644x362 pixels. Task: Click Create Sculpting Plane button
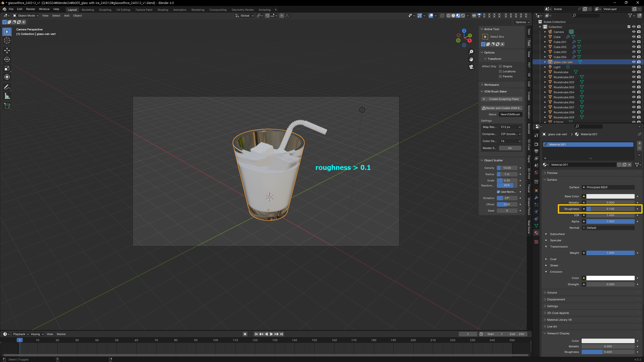point(502,99)
